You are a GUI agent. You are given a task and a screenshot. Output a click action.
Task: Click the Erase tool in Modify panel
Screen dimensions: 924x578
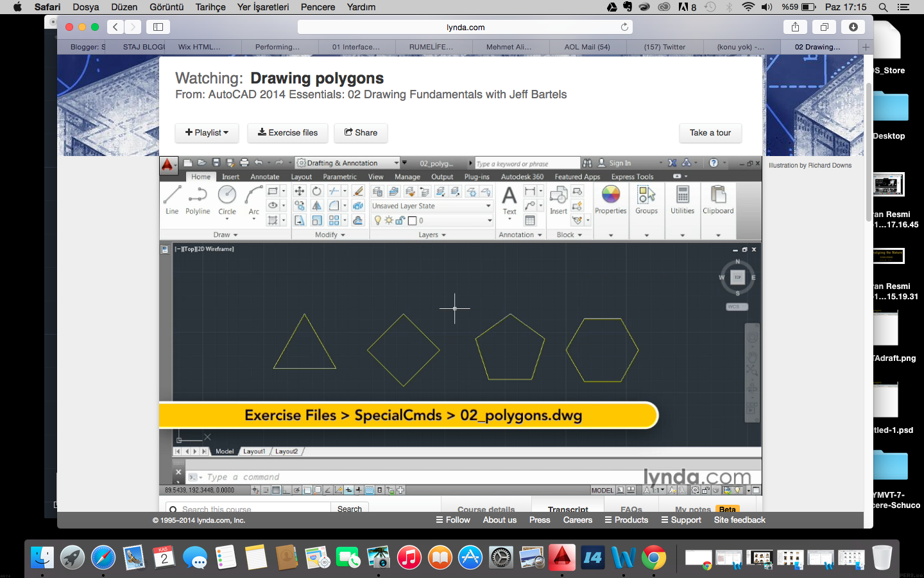[x=358, y=191]
